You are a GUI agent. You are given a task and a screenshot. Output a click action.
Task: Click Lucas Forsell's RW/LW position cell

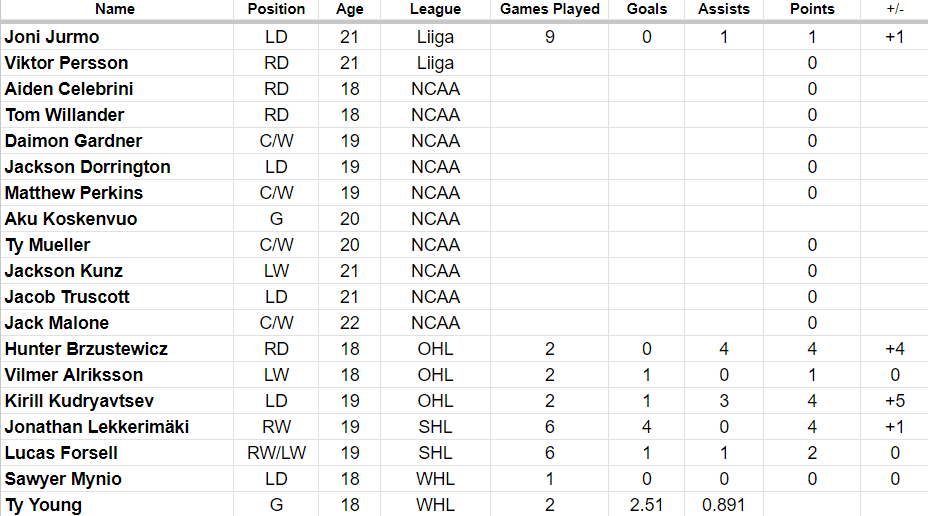[x=276, y=453]
